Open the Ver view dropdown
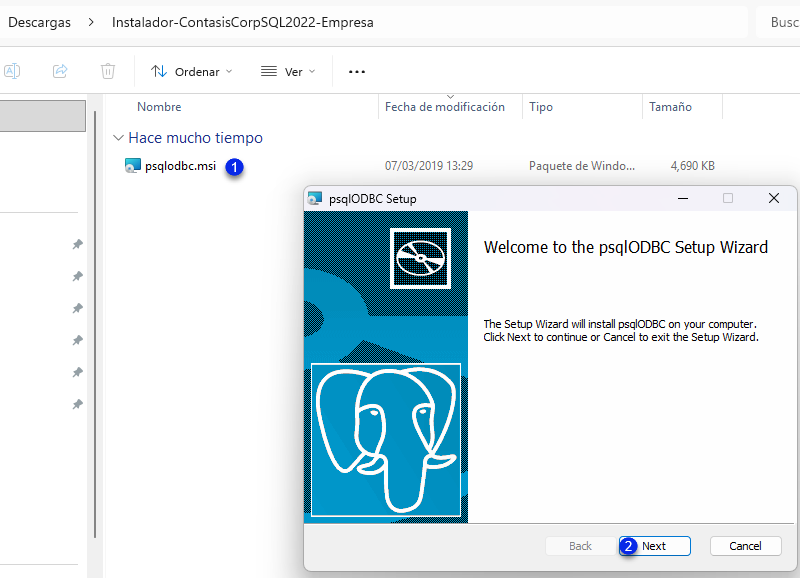Viewport: 800px width, 578px height. 288,71
